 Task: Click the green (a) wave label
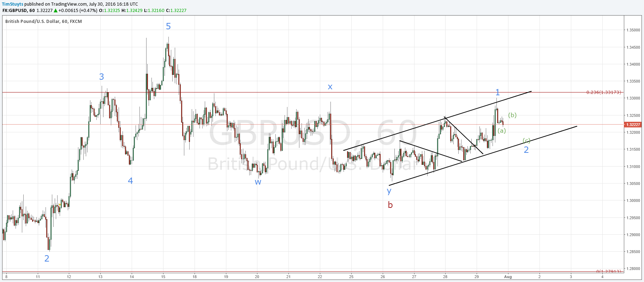coord(502,131)
